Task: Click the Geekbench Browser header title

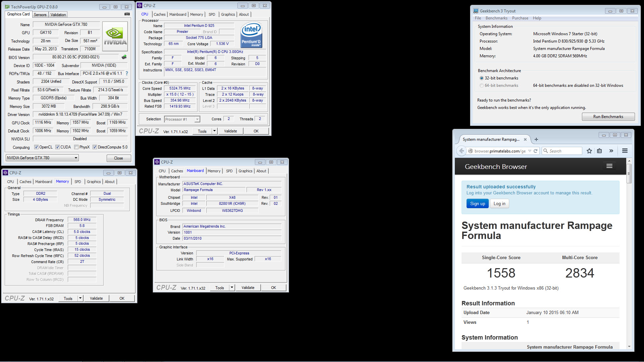Action: [496, 167]
